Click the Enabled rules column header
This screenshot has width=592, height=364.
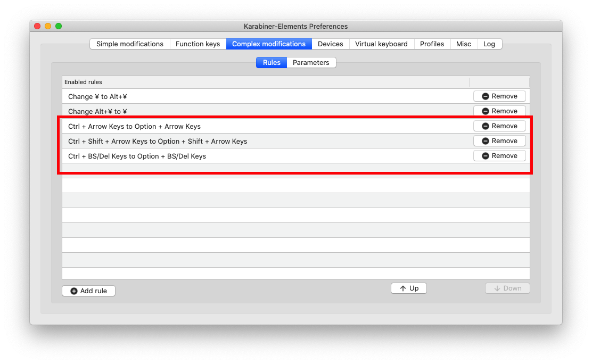(266, 82)
